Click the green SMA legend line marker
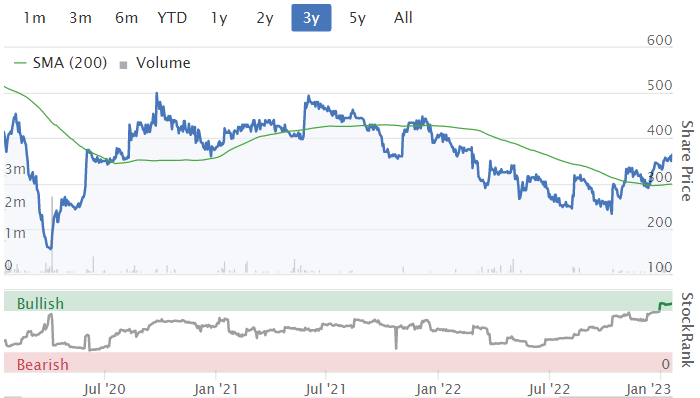 tap(20, 63)
